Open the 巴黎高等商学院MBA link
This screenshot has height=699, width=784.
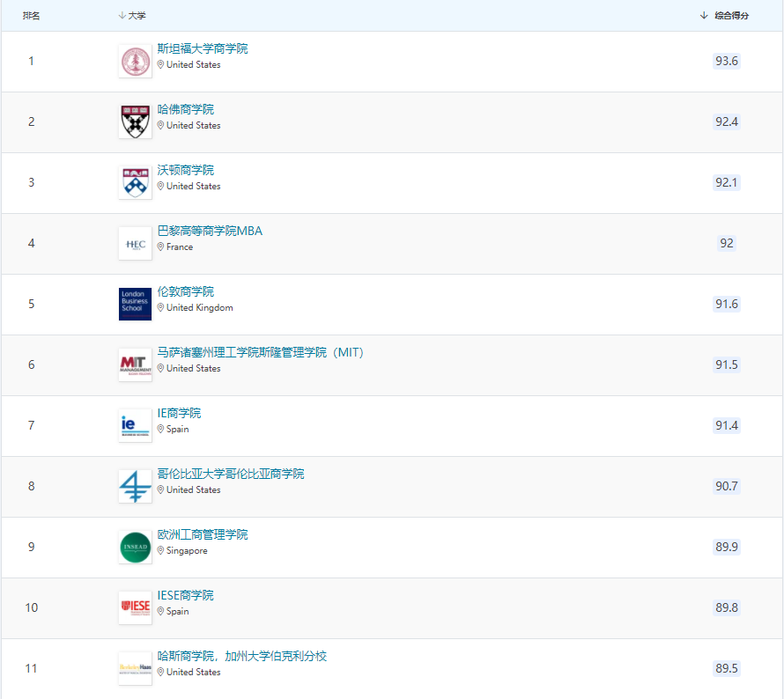point(210,231)
